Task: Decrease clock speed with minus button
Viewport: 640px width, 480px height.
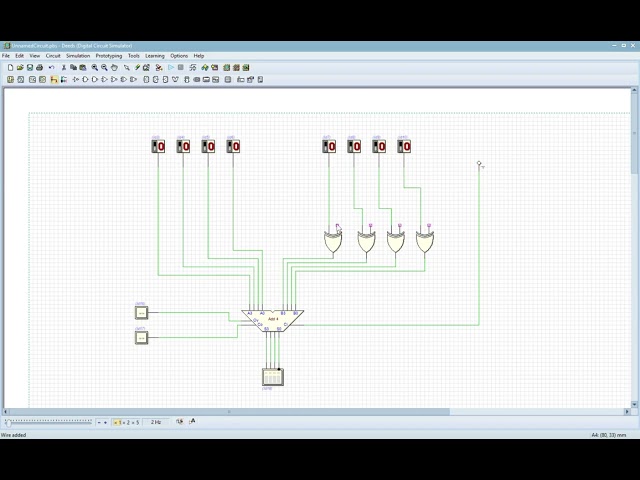Action: coord(99,422)
